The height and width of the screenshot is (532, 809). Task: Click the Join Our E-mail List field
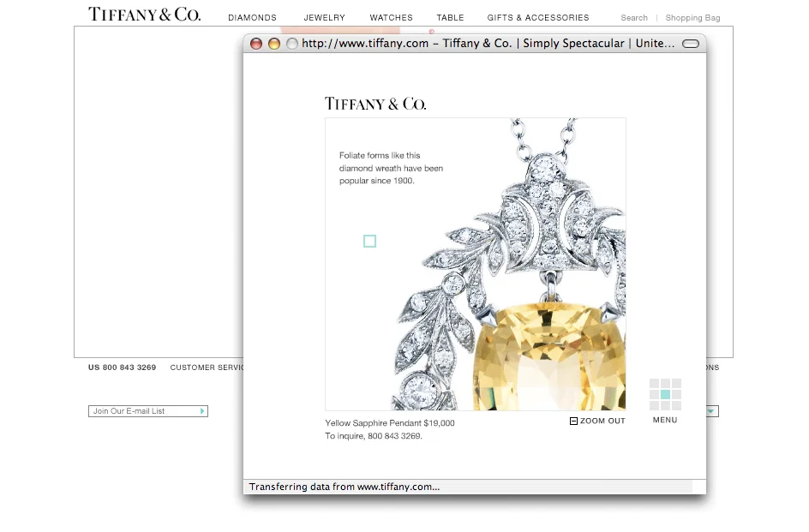(x=148, y=411)
